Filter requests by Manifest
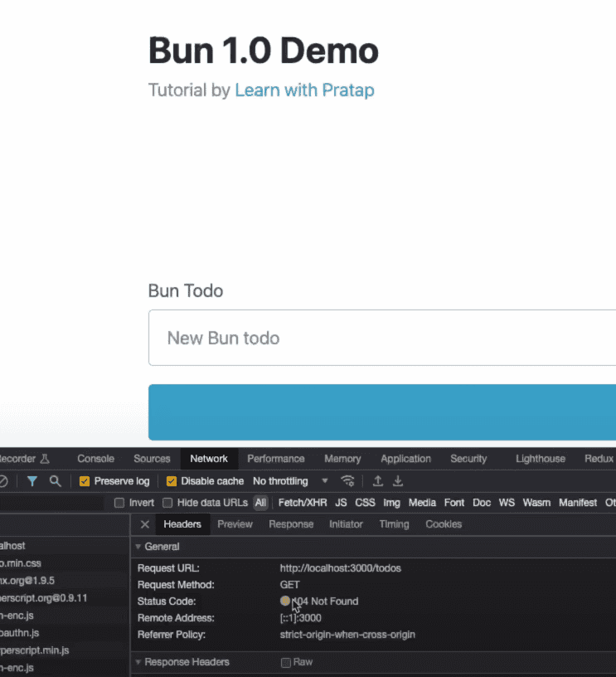 (x=578, y=503)
